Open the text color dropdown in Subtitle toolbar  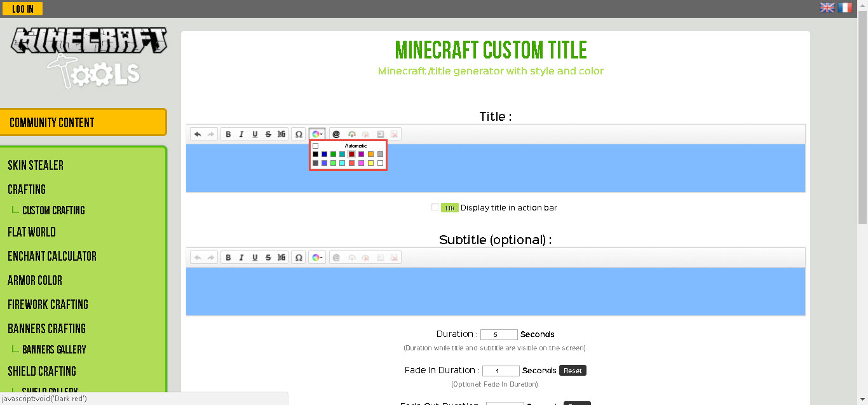click(318, 257)
